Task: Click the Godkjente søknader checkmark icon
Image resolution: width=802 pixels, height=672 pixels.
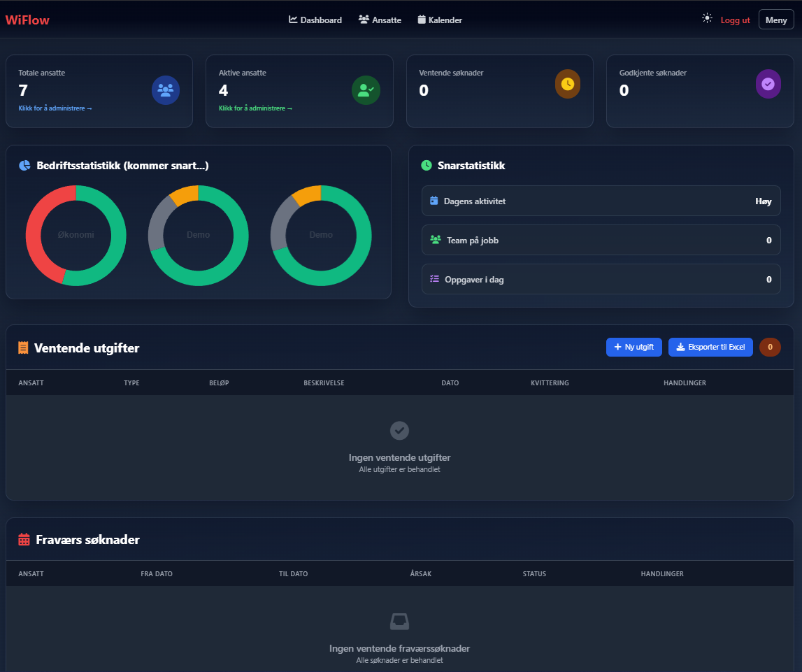Action: pyautogui.click(x=768, y=83)
